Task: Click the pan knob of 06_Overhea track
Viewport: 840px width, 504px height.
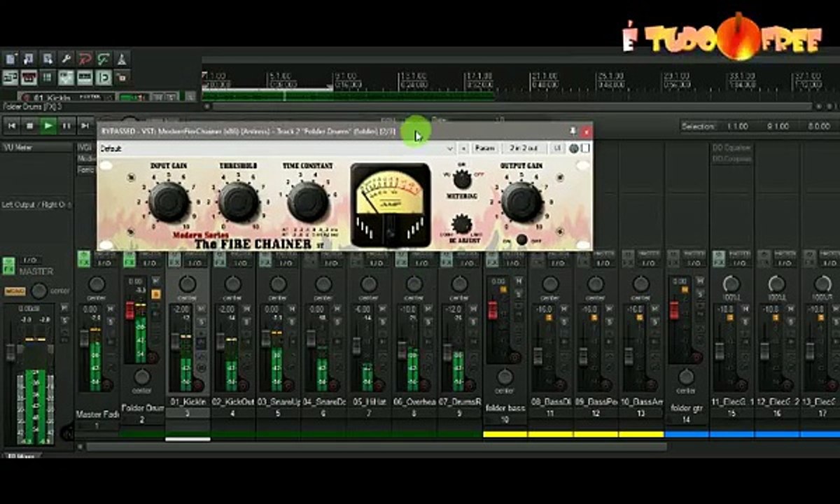Action: click(x=414, y=284)
